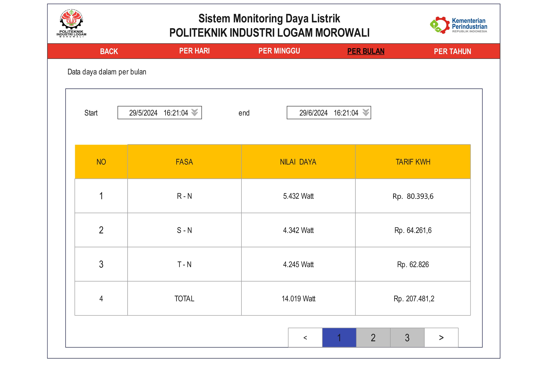This screenshot has width=555, height=392.
Task: Select the S - N phase cell
Action: 184,230
